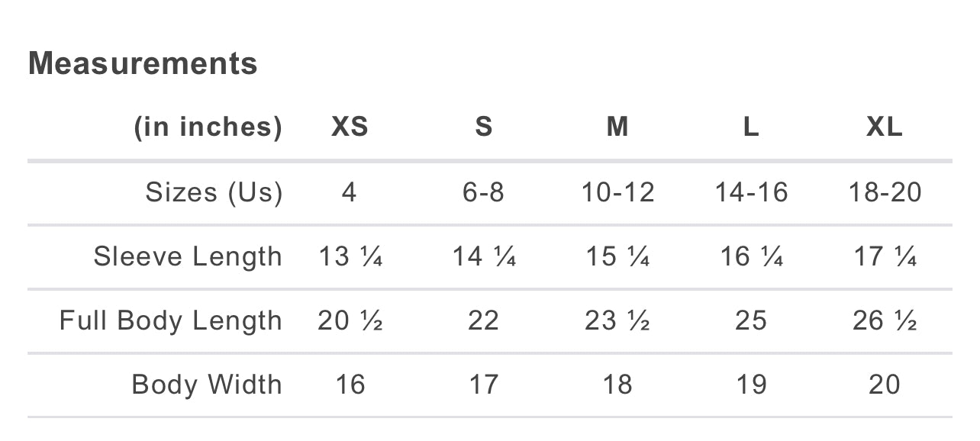Click the S size column header
Viewport: 980px width, 441px height.
pos(484,127)
